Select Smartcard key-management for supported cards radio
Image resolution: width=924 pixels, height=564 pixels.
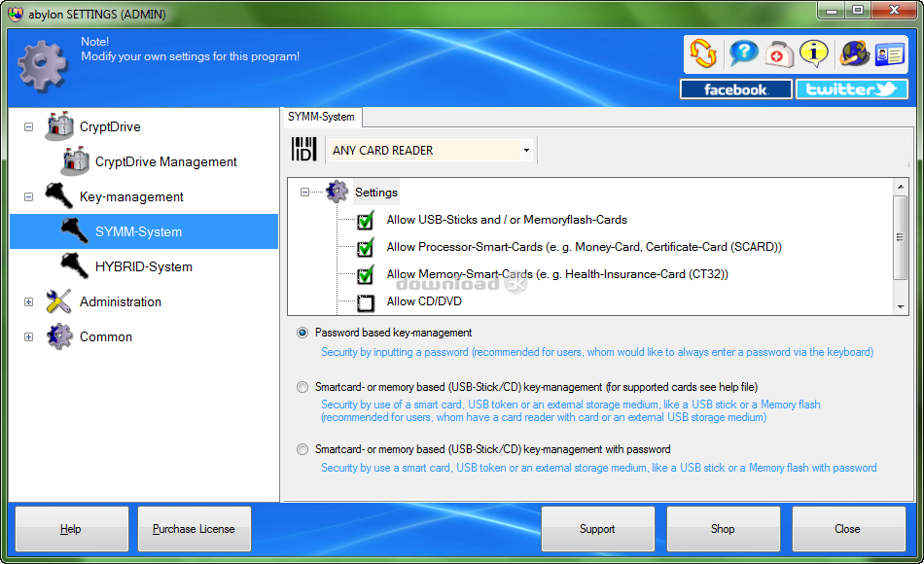point(302,387)
